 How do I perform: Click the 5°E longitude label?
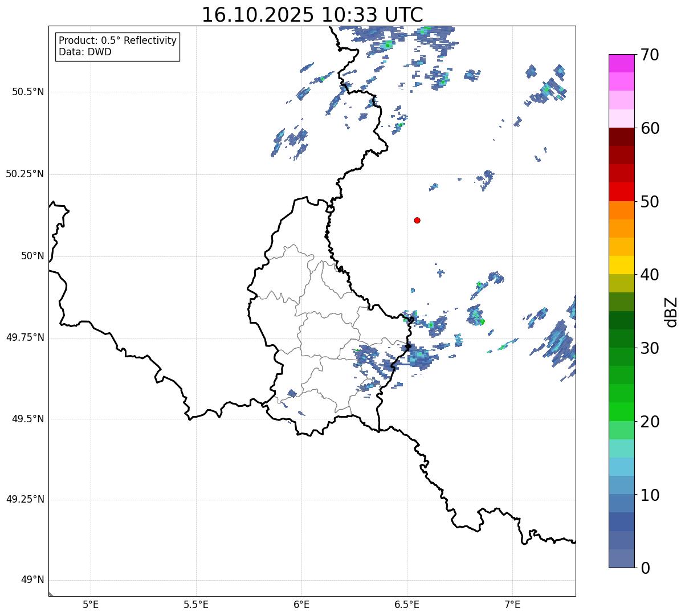pos(91,604)
